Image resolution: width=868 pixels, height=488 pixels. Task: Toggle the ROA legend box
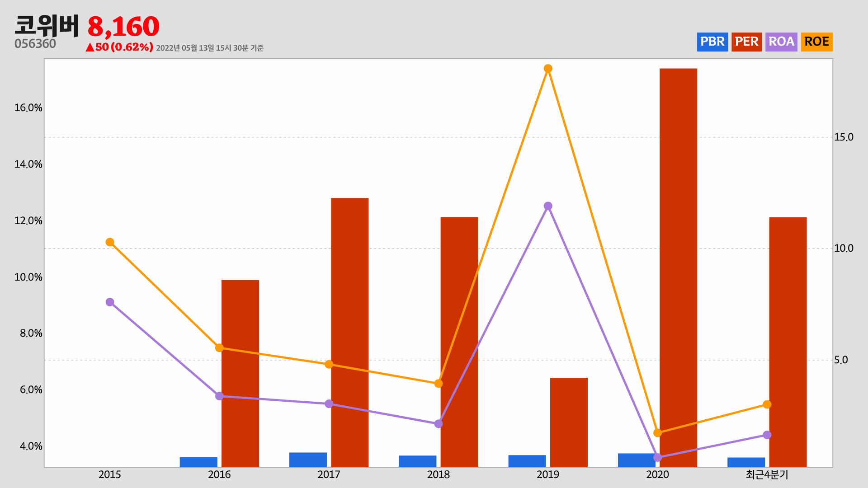781,42
